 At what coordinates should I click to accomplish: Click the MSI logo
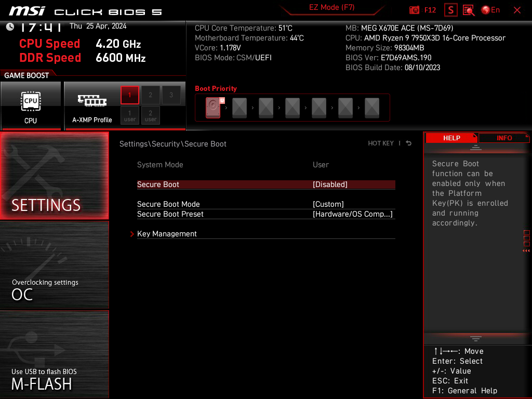point(27,11)
